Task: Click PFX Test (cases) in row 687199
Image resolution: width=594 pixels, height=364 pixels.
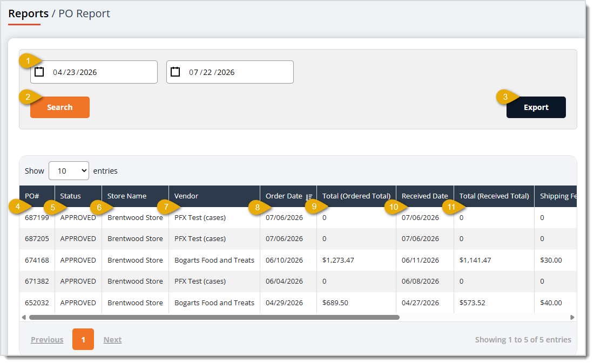Action: click(200, 217)
